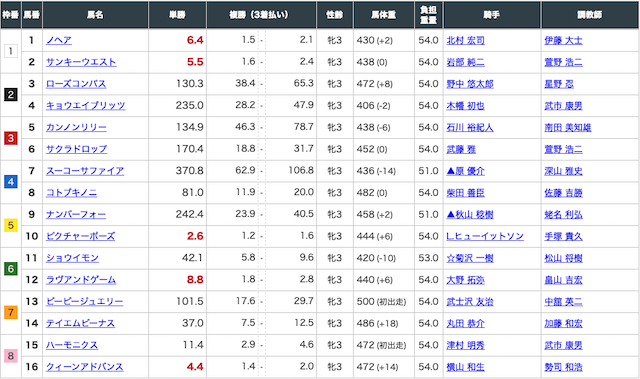Viewport: 640px width, 379px height.
Task: View jockey ▲秋山 稔樹 profile
Action: [470, 215]
